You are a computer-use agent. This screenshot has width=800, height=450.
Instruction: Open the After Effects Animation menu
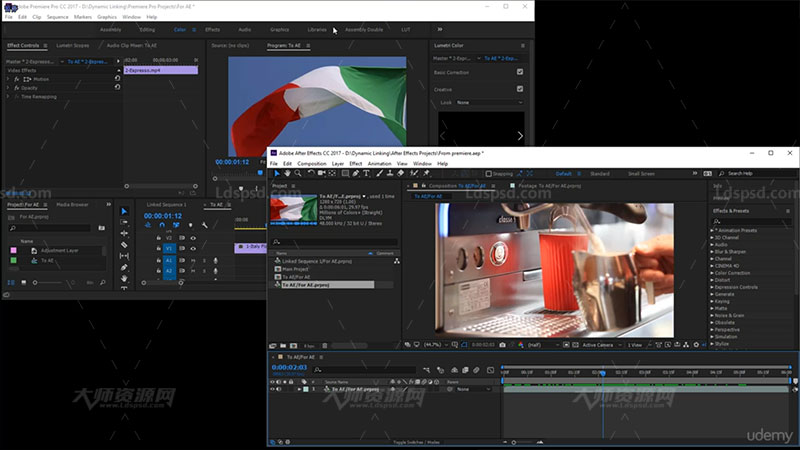(x=380, y=164)
